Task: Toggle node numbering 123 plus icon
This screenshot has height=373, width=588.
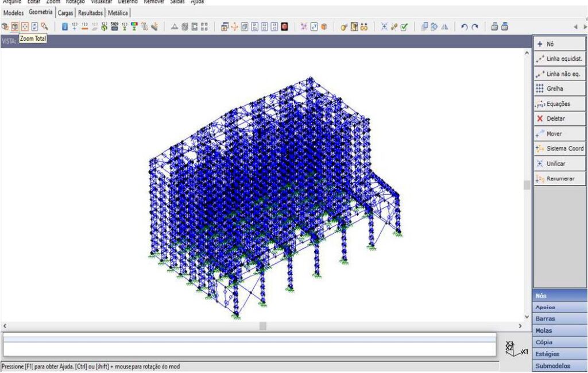Action: (74, 26)
